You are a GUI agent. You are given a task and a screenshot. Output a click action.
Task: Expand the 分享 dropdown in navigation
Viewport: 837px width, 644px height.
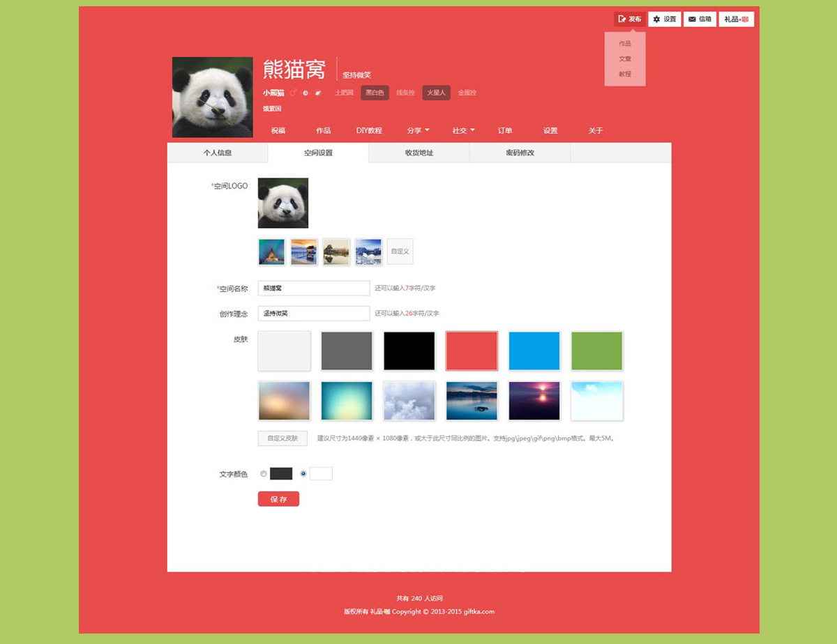418,130
